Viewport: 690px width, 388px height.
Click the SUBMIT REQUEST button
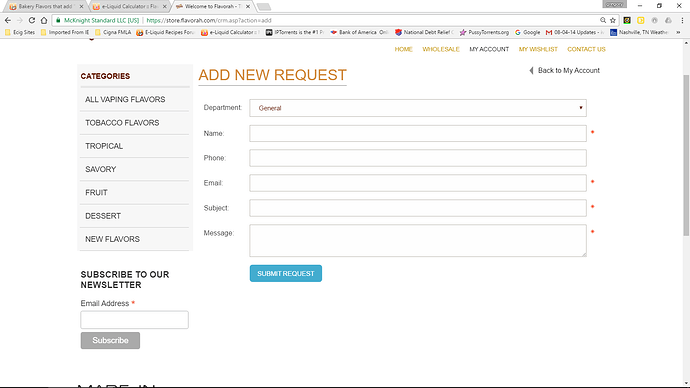click(286, 273)
